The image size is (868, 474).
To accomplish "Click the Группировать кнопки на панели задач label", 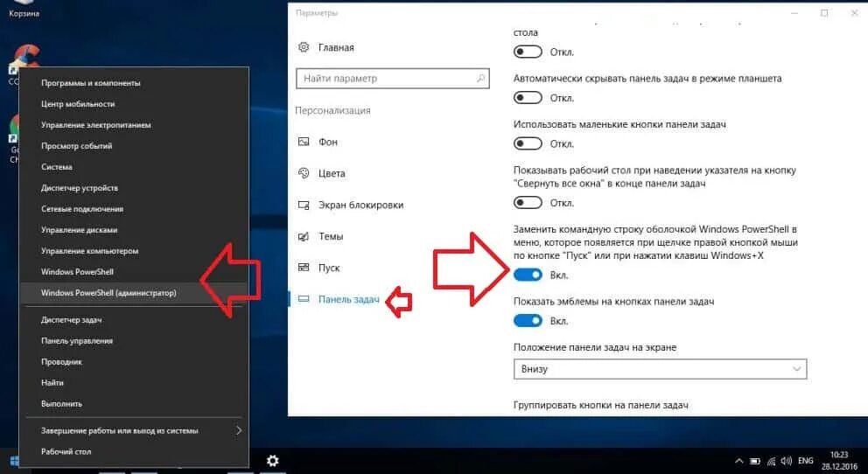I will [600, 405].
